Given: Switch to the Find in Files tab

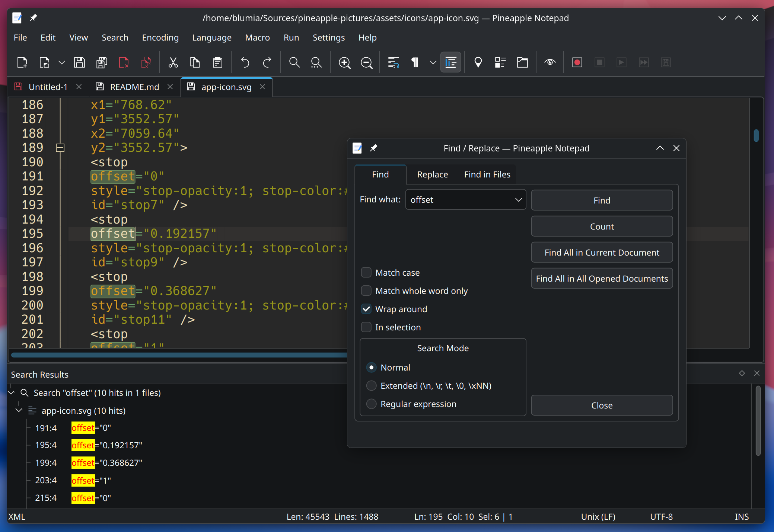Looking at the screenshot, I should click(x=487, y=174).
